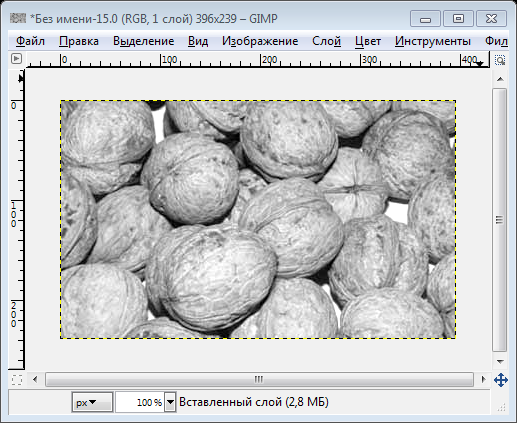Expand the zoom percentage dropdown arrow
517x423 pixels.
click(170, 402)
